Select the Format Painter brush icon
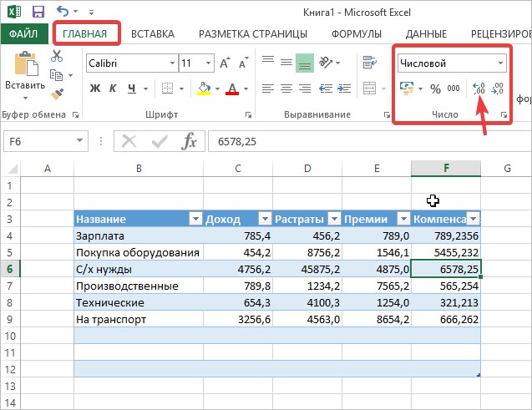The width and height of the screenshot is (532, 410). tap(57, 94)
